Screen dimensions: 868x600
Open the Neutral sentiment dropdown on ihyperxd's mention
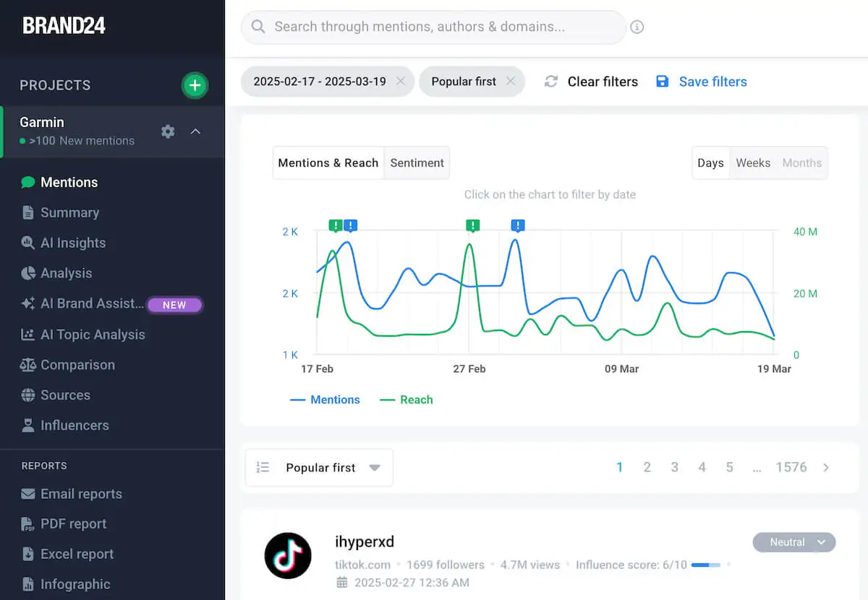click(x=793, y=542)
